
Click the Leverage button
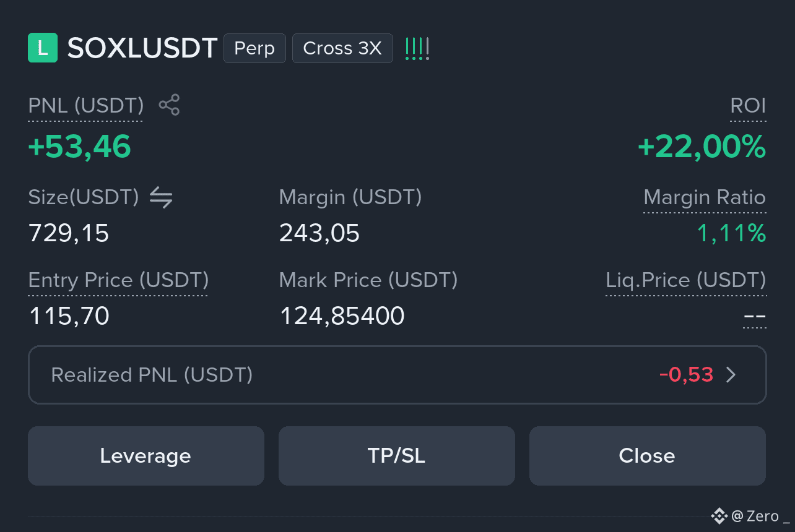coord(146,456)
